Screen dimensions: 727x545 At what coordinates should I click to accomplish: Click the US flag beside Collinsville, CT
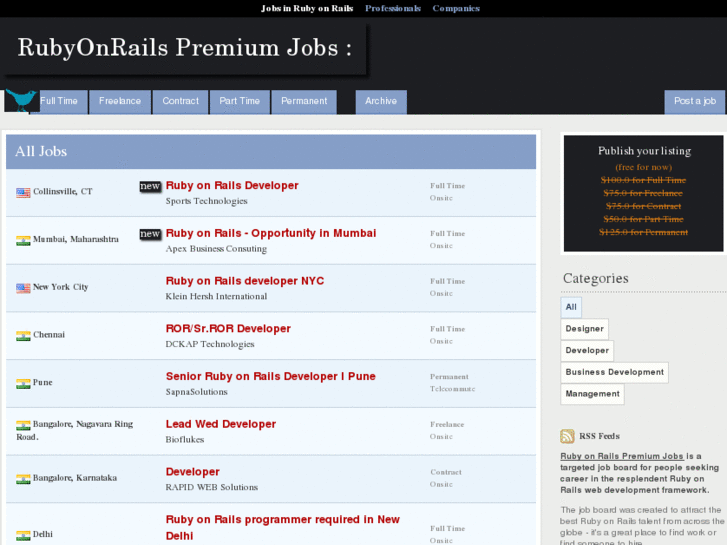pos(23,192)
